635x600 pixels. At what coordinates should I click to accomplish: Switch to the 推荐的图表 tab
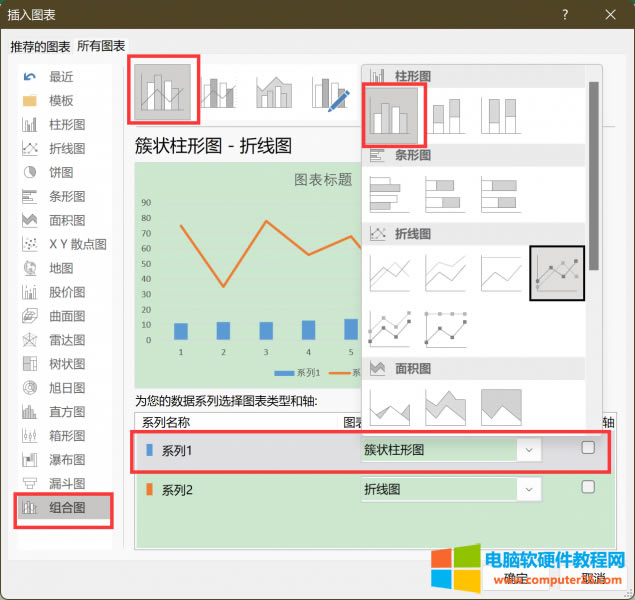pyautogui.click(x=40, y=46)
